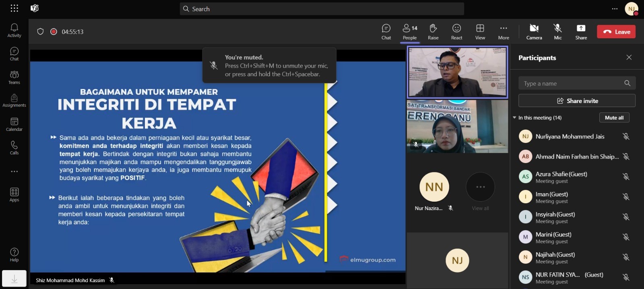Open More meeting actions menu

click(x=504, y=31)
